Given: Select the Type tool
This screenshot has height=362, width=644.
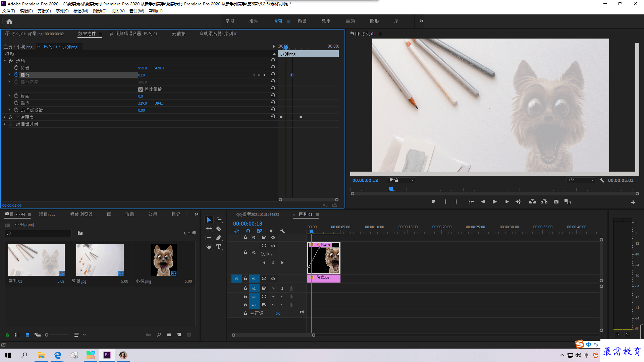Looking at the screenshot, I should 219,247.
